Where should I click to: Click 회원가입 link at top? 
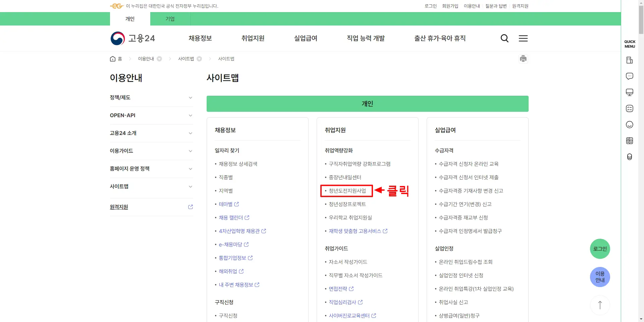[450, 6]
